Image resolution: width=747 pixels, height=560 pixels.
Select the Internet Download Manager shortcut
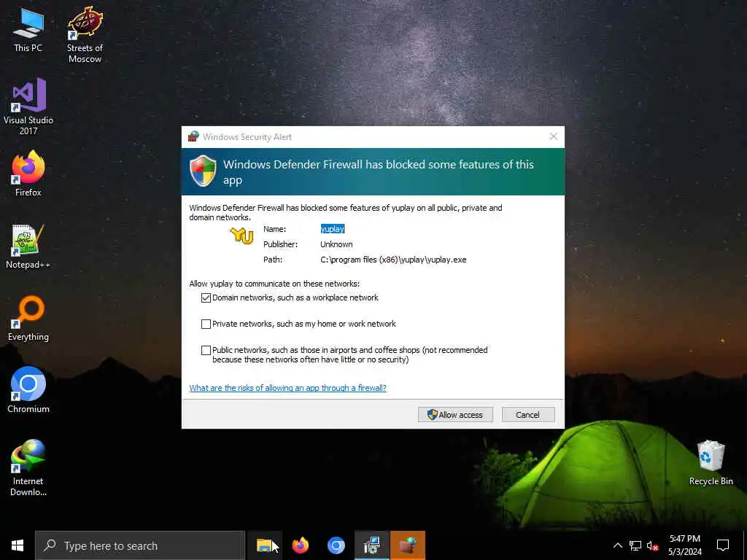tap(28, 467)
